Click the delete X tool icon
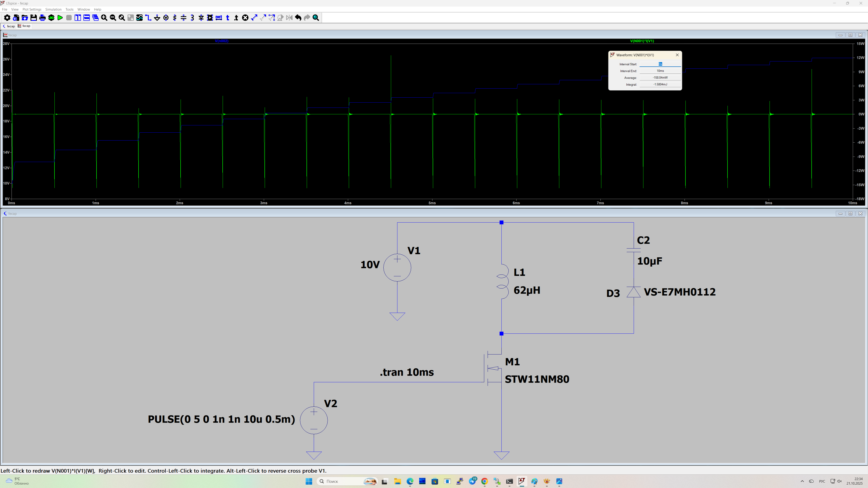This screenshot has width=868, height=488. [x=245, y=18]
